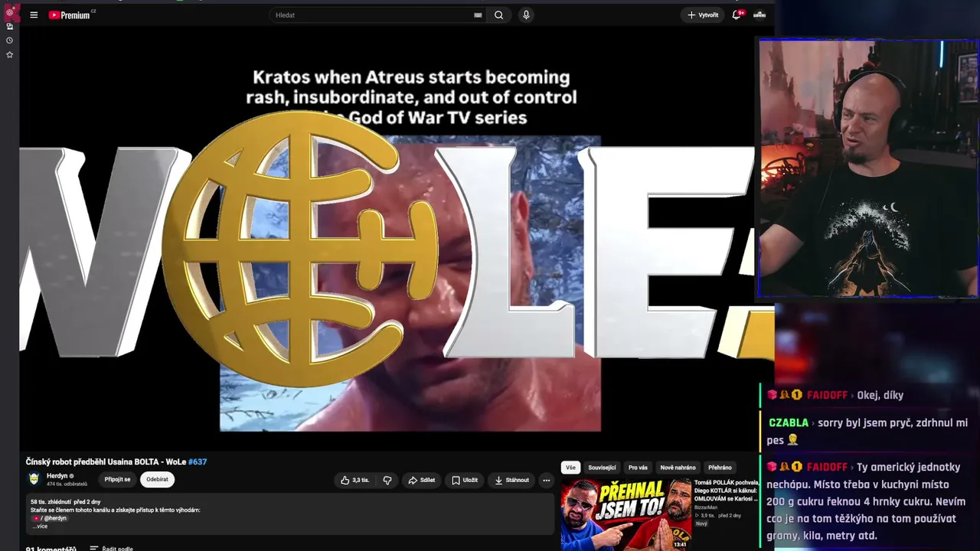
Task: Open the YouTube hamburger guide menu
Action: point(34,15)
